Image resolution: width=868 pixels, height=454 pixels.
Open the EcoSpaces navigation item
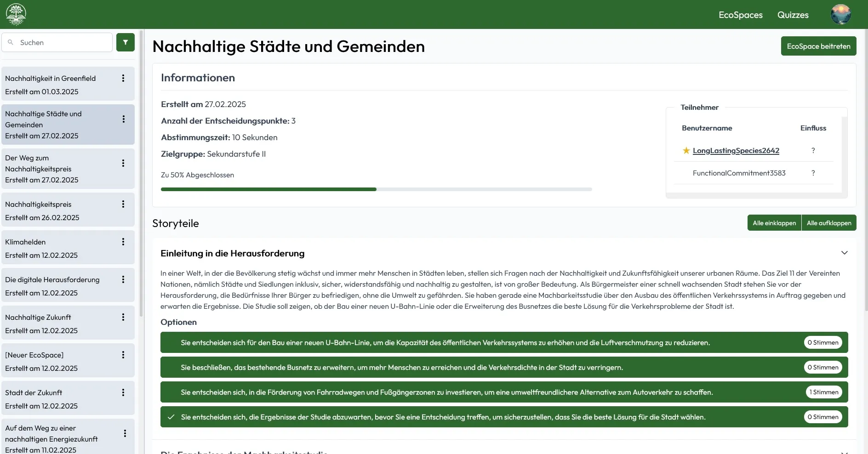pos(741,15)
